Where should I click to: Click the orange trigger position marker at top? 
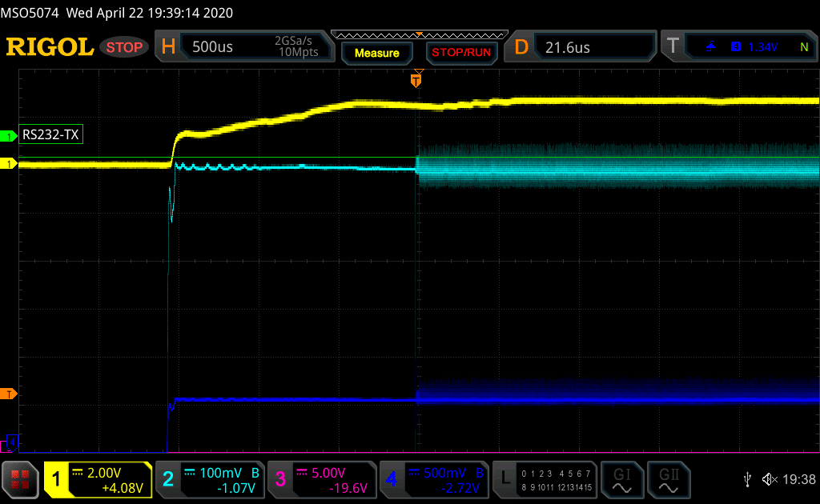tap(416, 80)
